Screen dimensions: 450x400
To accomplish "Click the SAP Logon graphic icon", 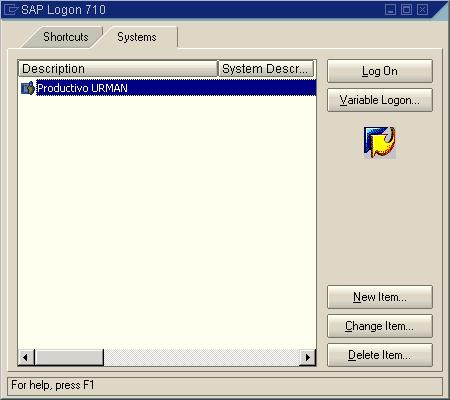I will (380, 142).
